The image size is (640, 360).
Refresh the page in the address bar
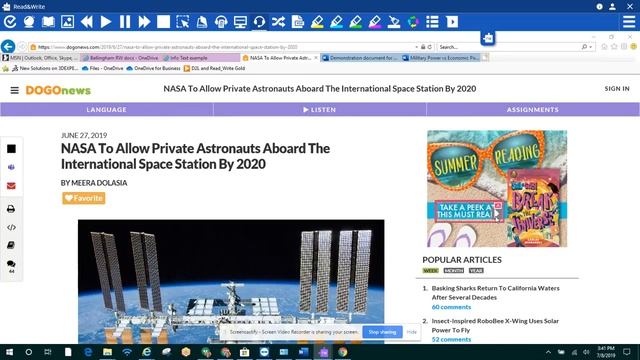click(429, 47)
